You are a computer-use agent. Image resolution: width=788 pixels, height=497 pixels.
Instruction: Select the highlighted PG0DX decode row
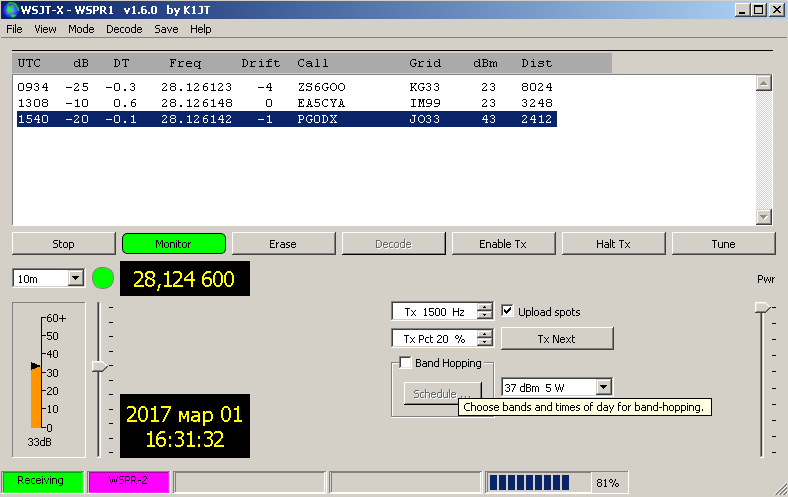(x=286, y=119)
